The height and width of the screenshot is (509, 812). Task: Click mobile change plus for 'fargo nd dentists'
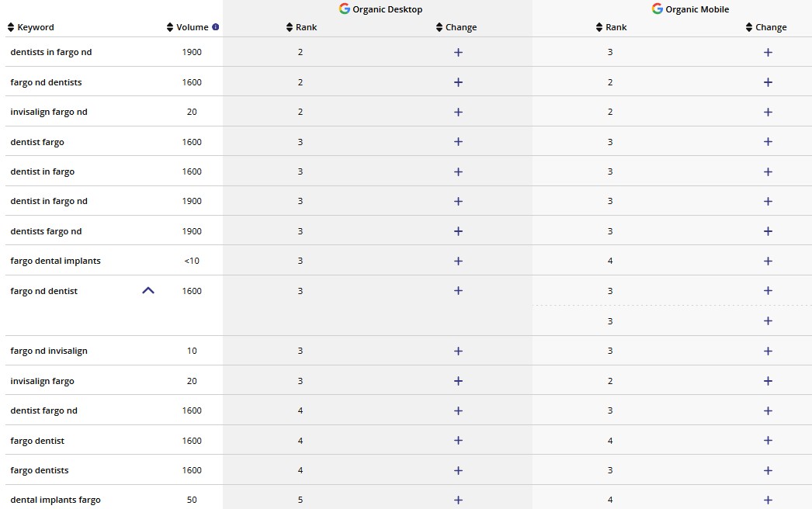pyautogui.click(x=768, y=82)
